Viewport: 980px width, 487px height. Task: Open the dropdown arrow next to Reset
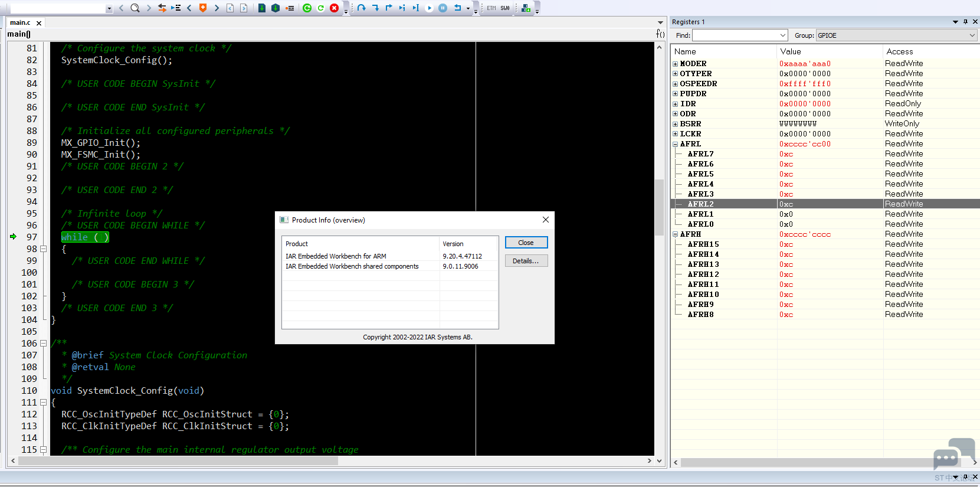coord(468,9)
